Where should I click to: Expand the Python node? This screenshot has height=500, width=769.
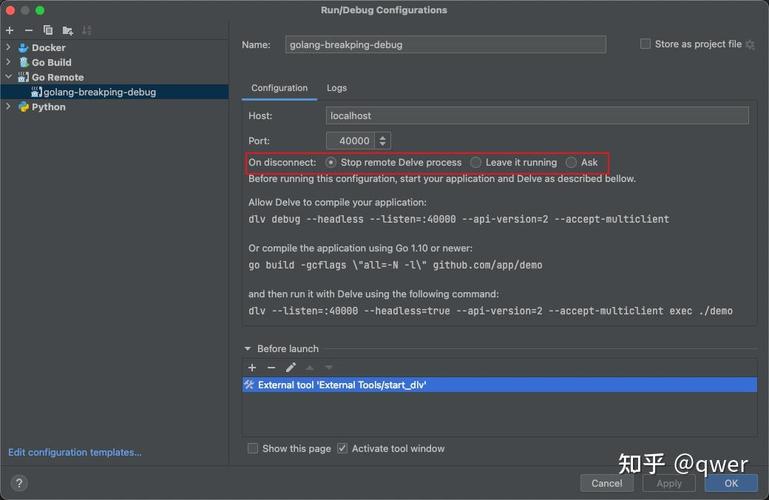[x=8, y=106]
